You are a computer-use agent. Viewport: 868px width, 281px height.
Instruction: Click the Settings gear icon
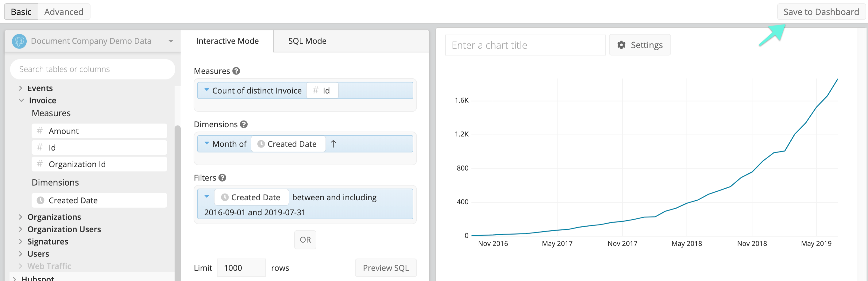pyautogui.click(x=621, y=45)
